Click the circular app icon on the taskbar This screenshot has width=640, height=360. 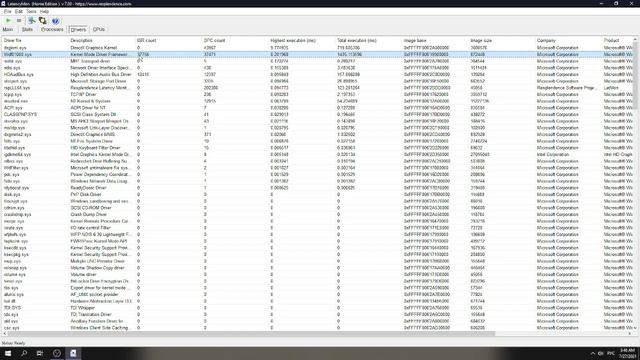57,353
